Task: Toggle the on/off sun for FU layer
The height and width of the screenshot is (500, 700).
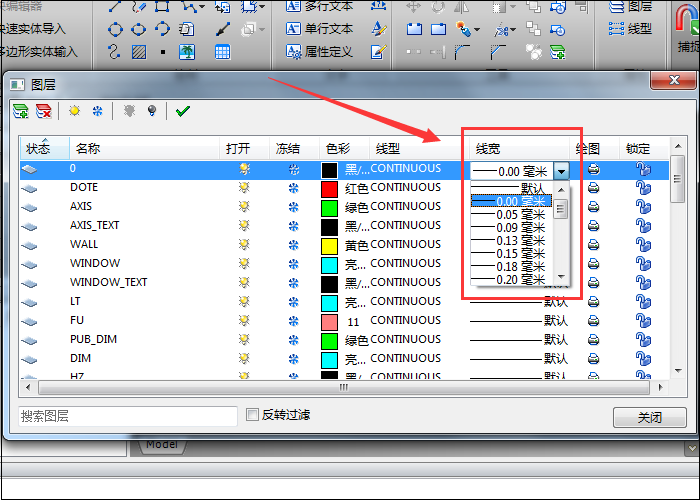Action: coord(244,321)
